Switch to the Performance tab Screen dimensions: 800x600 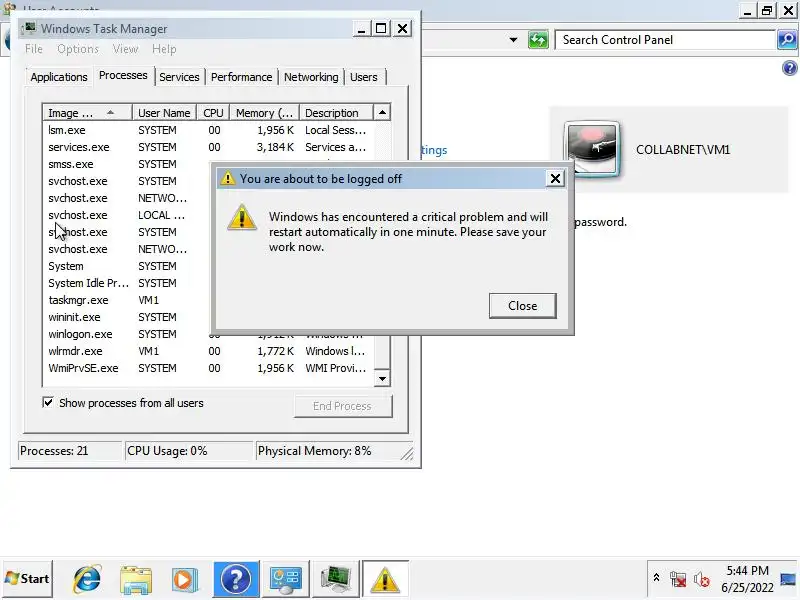point(241,77)
